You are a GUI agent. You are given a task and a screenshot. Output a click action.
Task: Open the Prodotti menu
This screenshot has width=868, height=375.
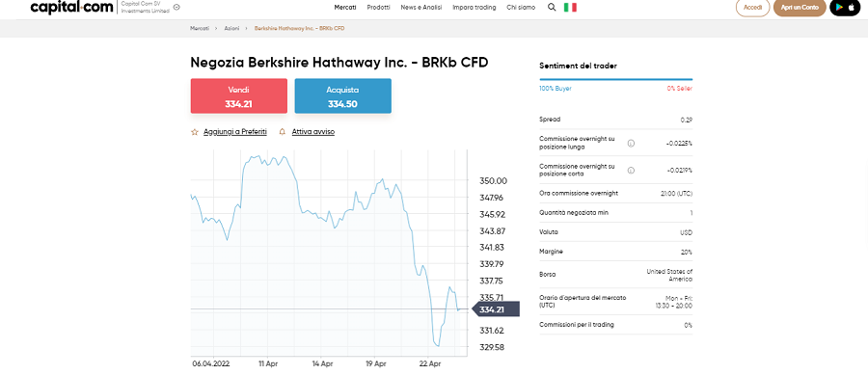[x=379, y=7]
